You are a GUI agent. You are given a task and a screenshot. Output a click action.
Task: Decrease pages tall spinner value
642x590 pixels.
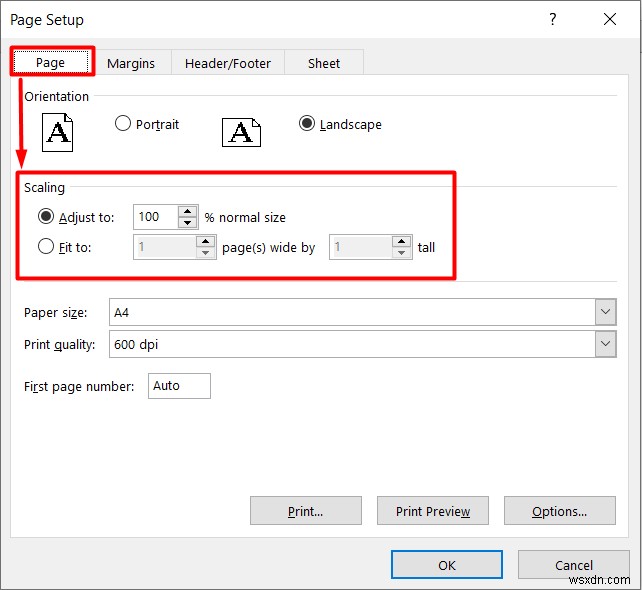[402, 253]
